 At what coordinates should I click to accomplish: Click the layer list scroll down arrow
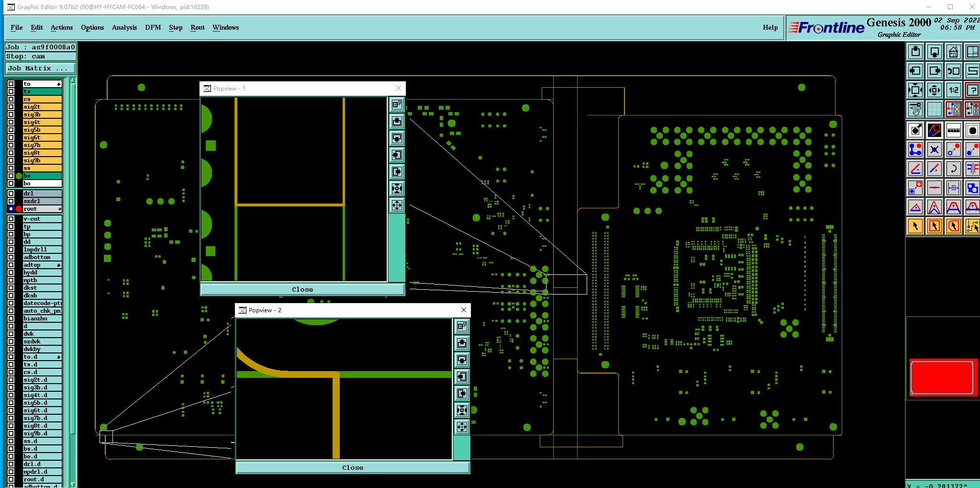click(73, 484)
